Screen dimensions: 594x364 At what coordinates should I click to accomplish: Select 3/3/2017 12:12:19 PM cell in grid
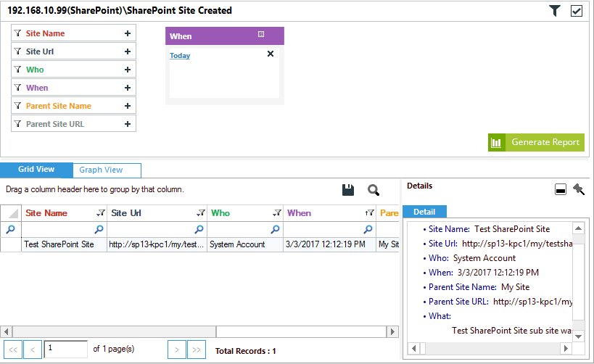pos(329,244)
